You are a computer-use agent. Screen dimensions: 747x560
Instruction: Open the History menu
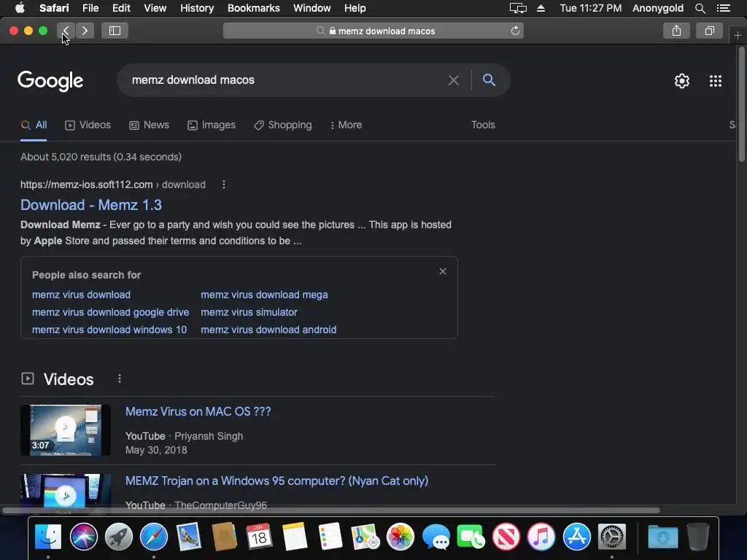click(197, 8)
